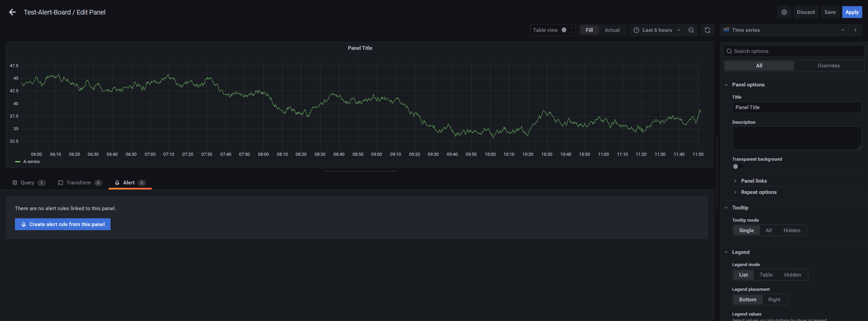Image resolution: width=868 pixels, height=321 pixels.
Task: Click the Transform tab icon
Action: pyautogui.click(x=61, y=183)
